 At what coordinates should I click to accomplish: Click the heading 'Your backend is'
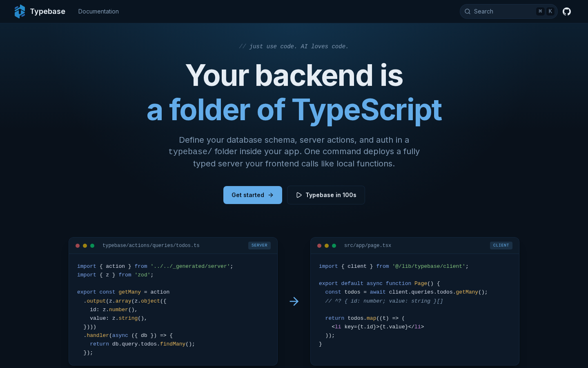[x=294, y=76]
